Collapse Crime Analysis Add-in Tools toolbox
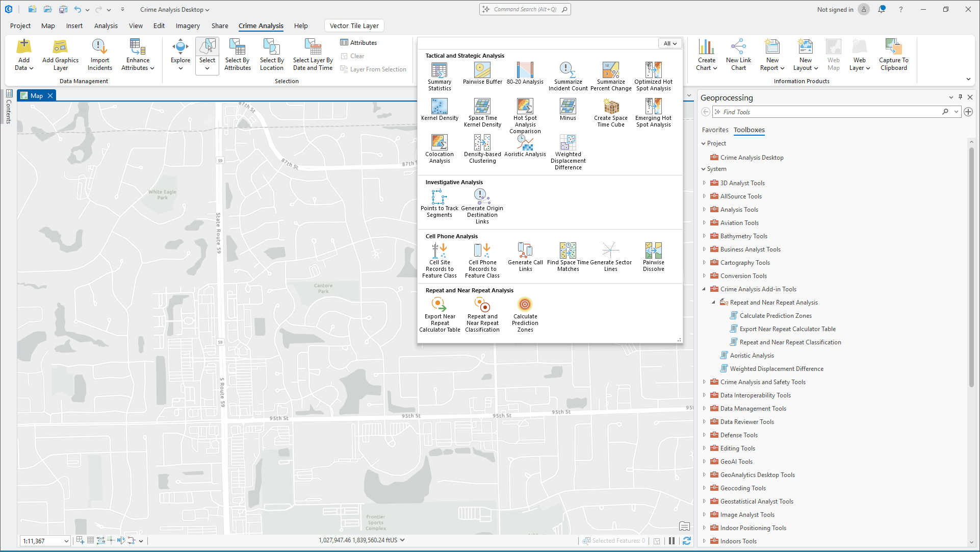Screen dimensions: 980x552 pos(704,289)
